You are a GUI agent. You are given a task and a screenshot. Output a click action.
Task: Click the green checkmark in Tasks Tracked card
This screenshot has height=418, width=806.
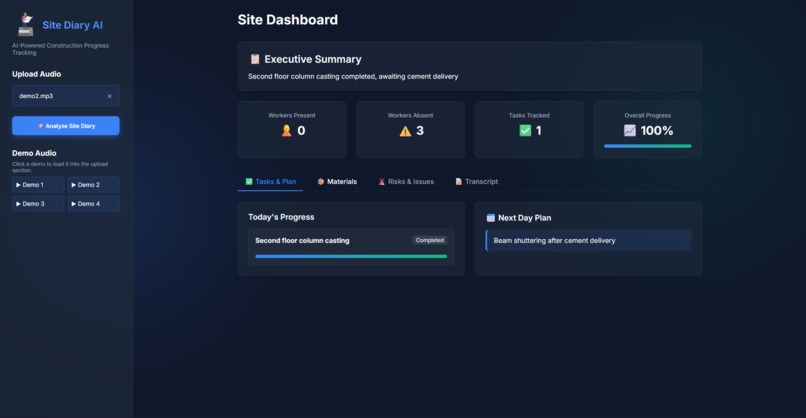pyautogui.click(x=525, y=131)
